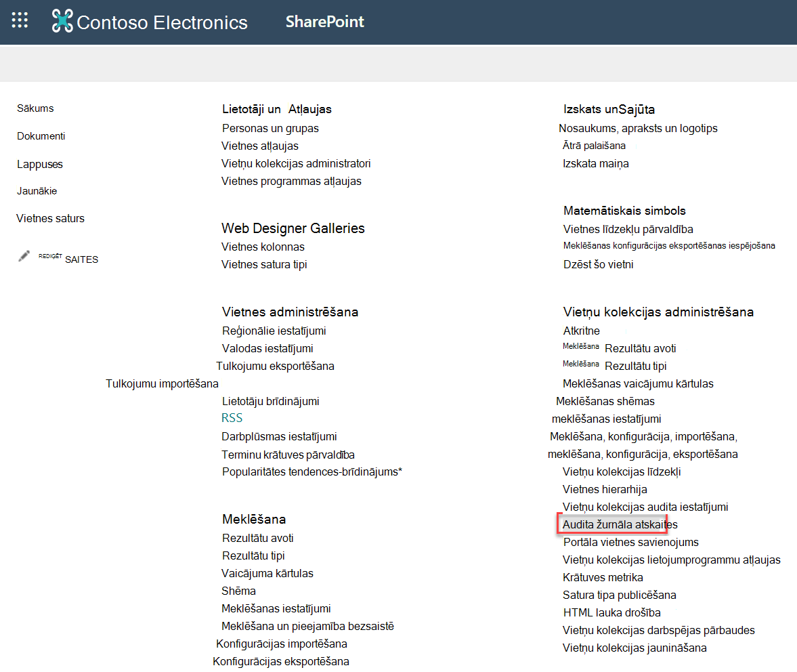Open Konfigurācijas eksportēšana under Meklēšana
Screen dimensions: 797x672
[280, 662]
